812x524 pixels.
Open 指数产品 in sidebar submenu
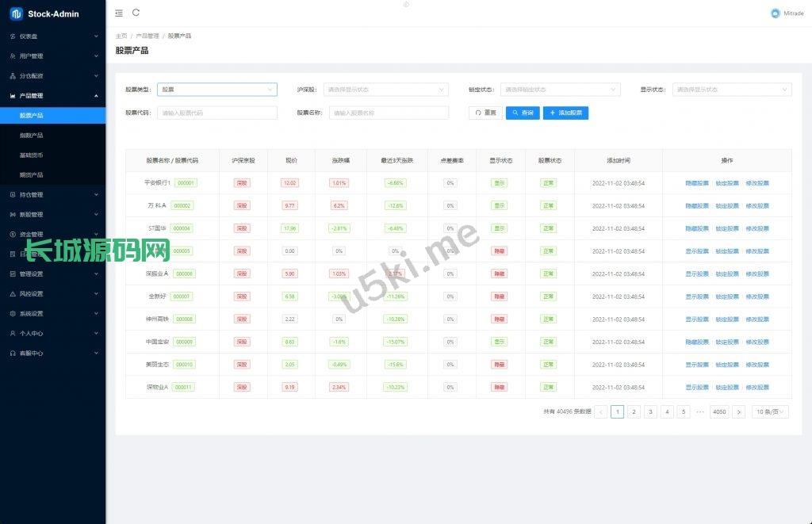32,135
